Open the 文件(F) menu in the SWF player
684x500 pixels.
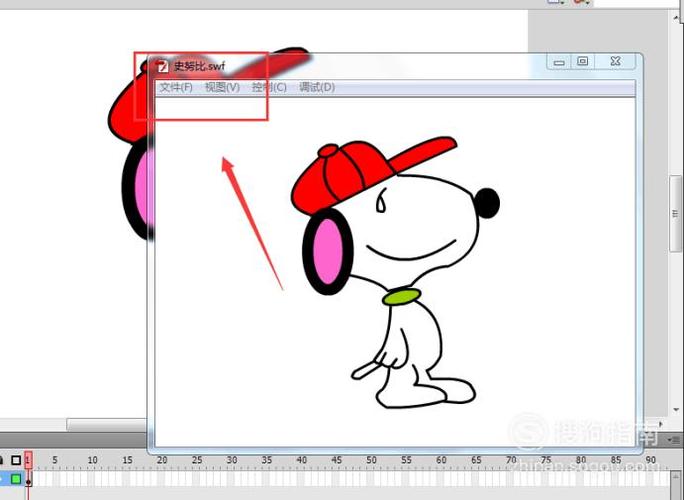pos(176,87)
